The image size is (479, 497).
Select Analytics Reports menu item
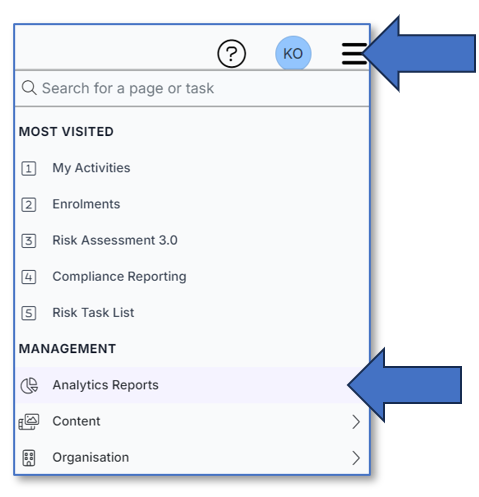tap(192, 385)
